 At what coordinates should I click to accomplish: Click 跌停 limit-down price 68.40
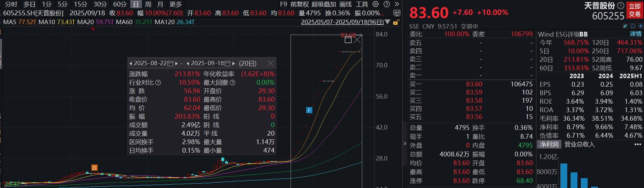pyautogui.click(x=525, y=181)
